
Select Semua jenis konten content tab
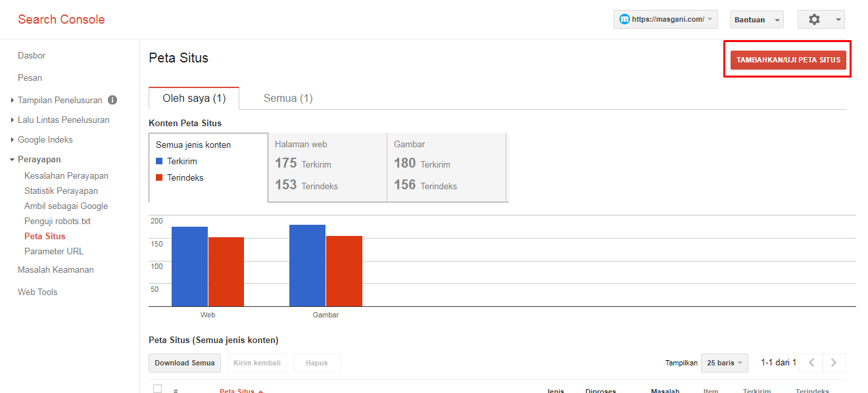click(208, 168)
